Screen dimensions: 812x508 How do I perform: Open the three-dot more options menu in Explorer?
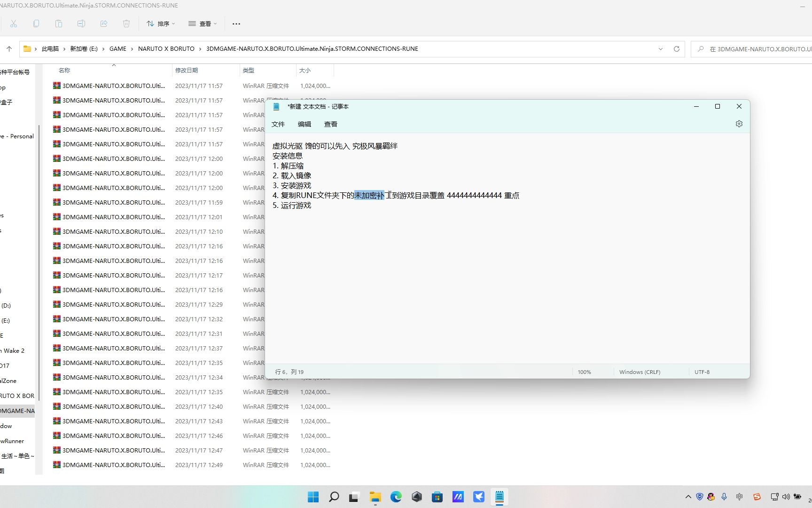point(236,24)
